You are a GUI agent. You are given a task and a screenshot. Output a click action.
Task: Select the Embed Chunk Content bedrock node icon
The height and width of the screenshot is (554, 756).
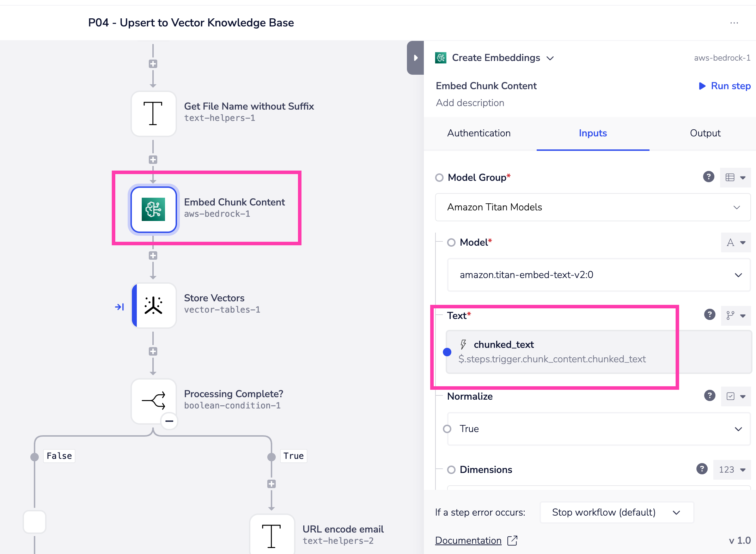tap(153, 209)
